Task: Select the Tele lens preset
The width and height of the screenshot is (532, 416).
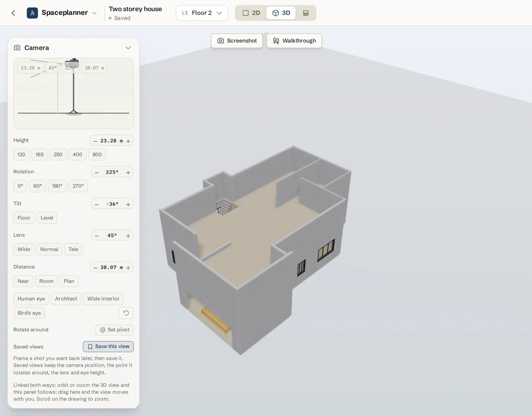Action: [73, 249]
